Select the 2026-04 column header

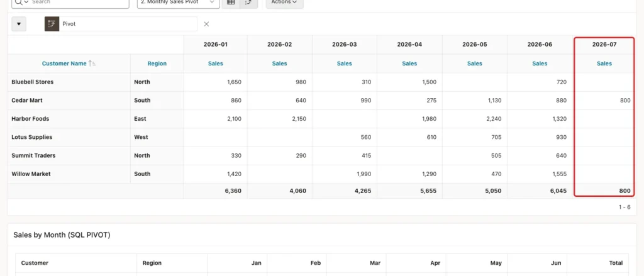tap(409, 45)
